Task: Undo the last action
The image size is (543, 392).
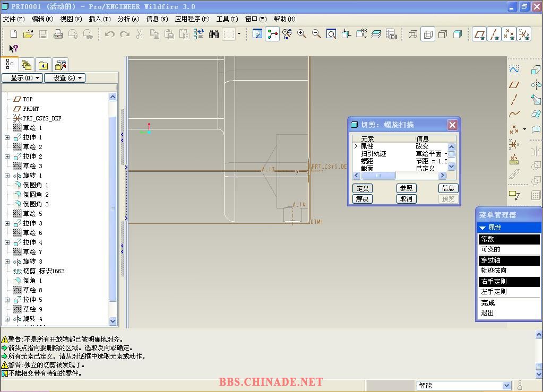Action: (x=109, y=34)
